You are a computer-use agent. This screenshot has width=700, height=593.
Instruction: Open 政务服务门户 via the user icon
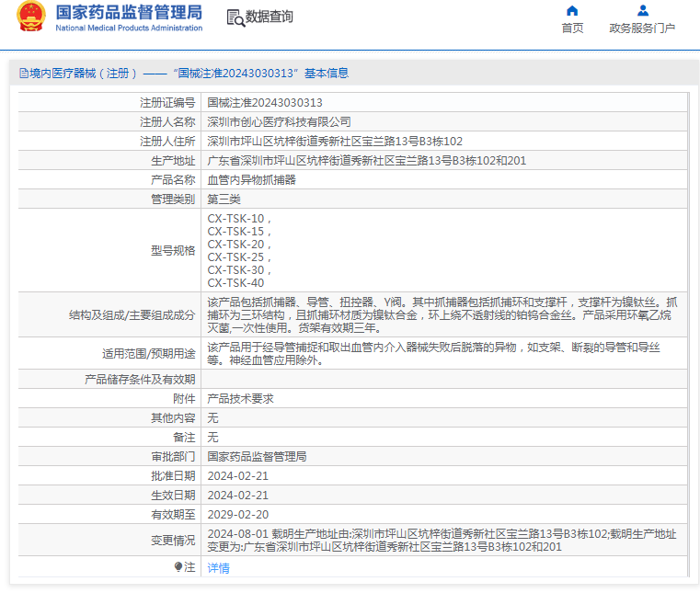pyautogui.click(x=642, y=11)
